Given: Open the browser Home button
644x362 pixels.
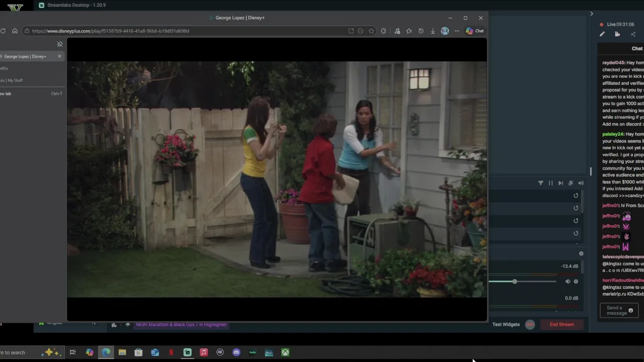Looking at the screenshot, I should point(15,31).
